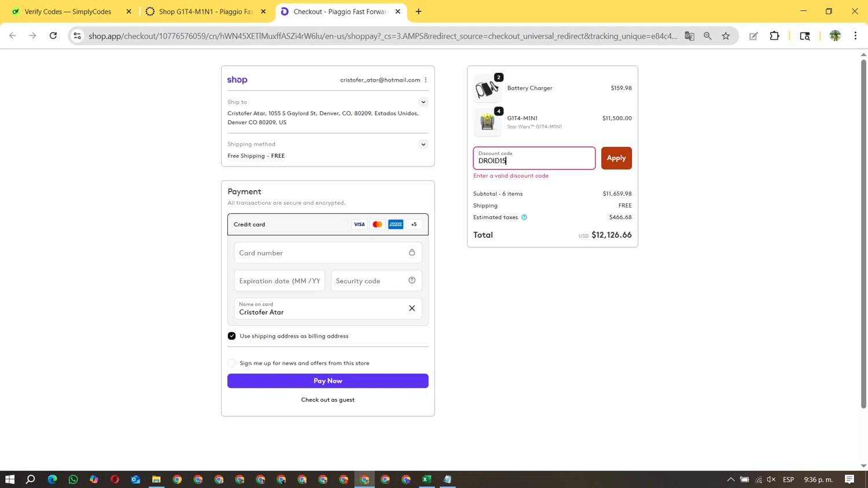
Task: Bookmark this page with the star icon
Action: coord(726,36)
